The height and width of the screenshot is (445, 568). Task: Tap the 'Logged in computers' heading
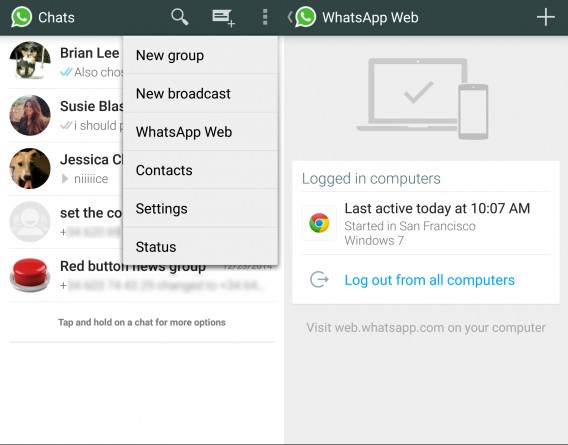371,179
